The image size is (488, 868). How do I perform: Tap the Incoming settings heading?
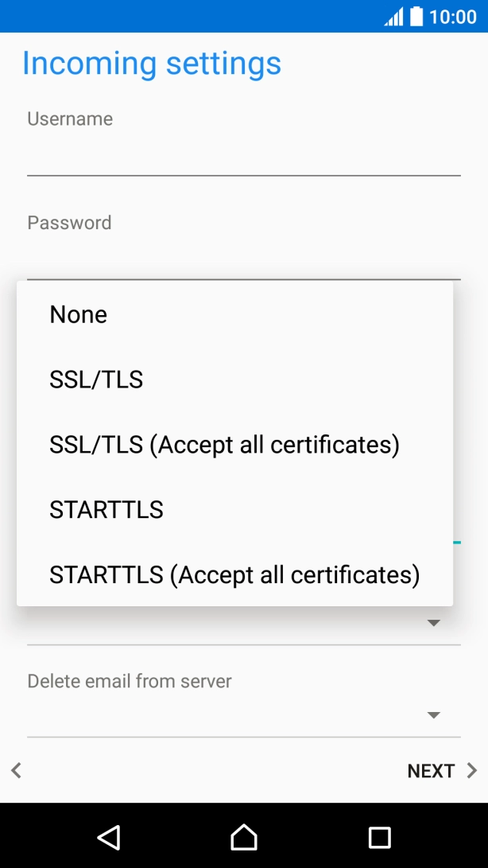click(152, 63)
